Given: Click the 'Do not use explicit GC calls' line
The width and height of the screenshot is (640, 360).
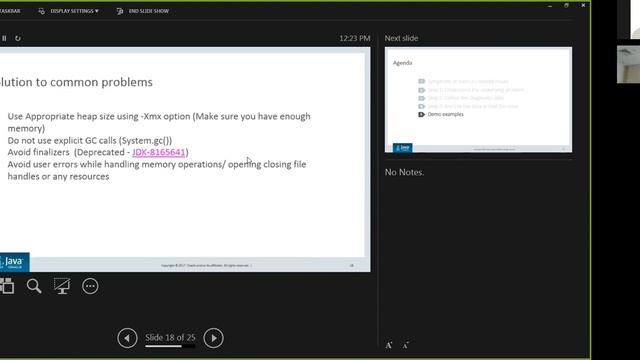Looking at the screenshot, I should pyautogui.click(x=90, y=140).
